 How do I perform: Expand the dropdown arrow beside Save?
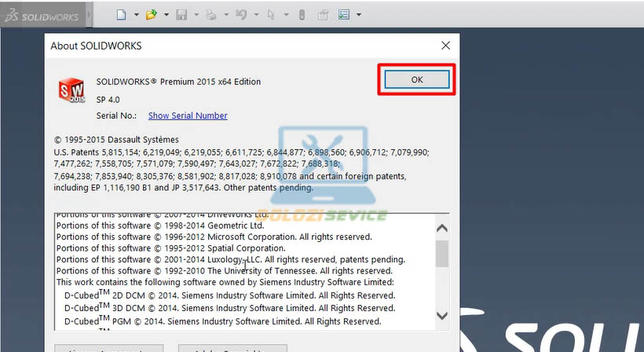click(x=196, y=15)
